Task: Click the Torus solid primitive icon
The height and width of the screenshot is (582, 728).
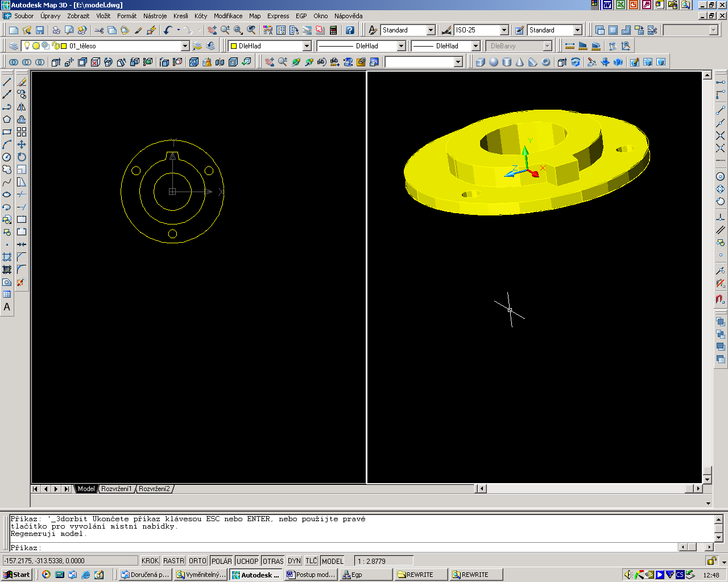Action: coord(546,62)
